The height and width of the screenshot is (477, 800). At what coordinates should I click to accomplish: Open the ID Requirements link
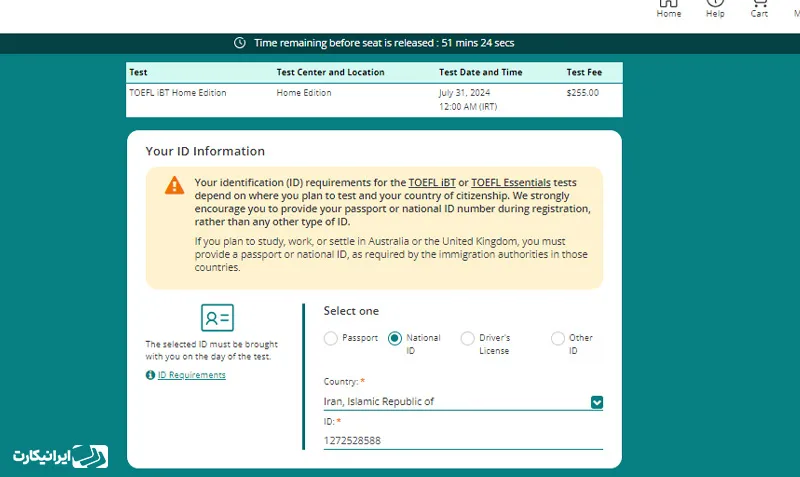[x=191, y=375]
